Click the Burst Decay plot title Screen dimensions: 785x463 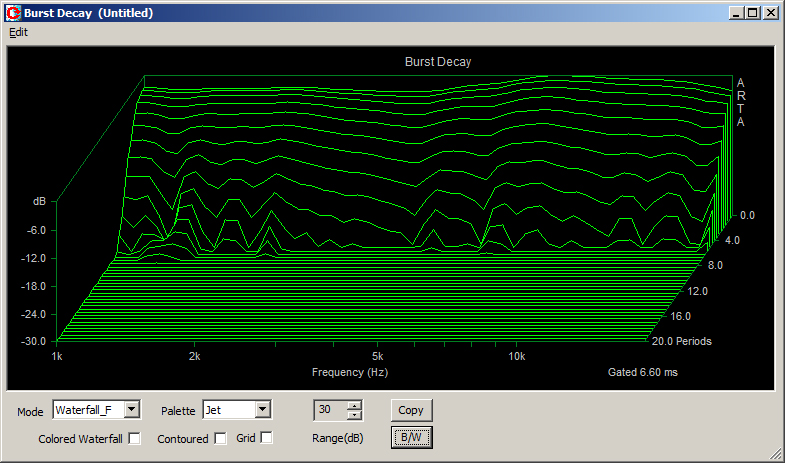[437, 62]
